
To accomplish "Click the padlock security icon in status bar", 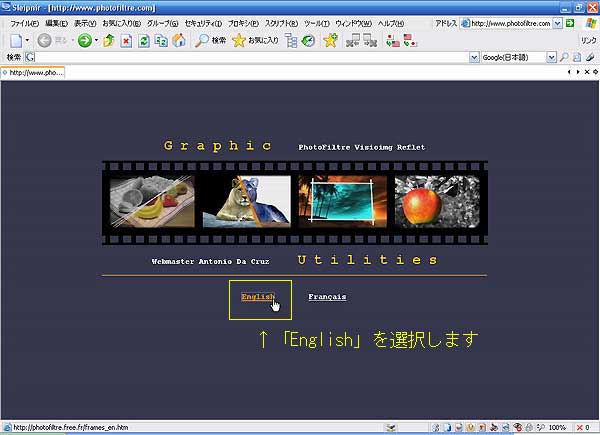I will (529, 427).
